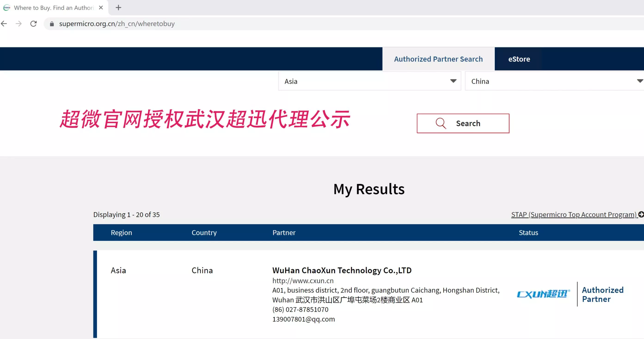Click the browser forward arrow

[x=19, y=24]
